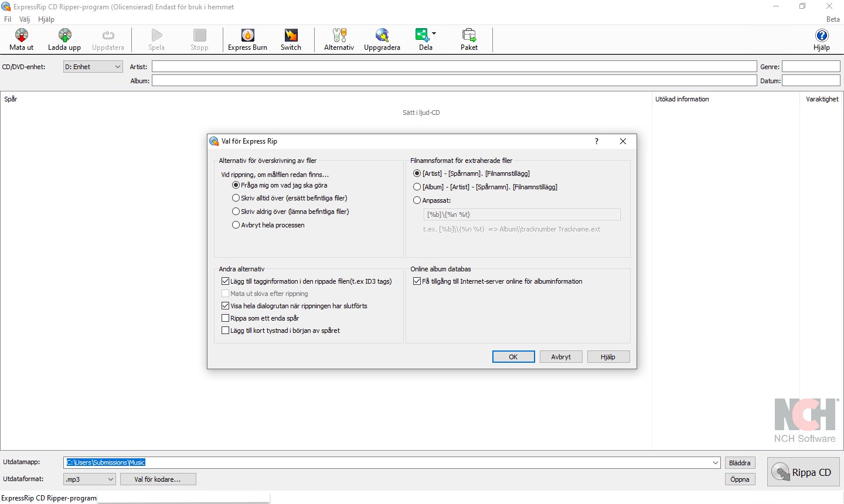Click the Uppgradera toolbar icon

point(382,36)
